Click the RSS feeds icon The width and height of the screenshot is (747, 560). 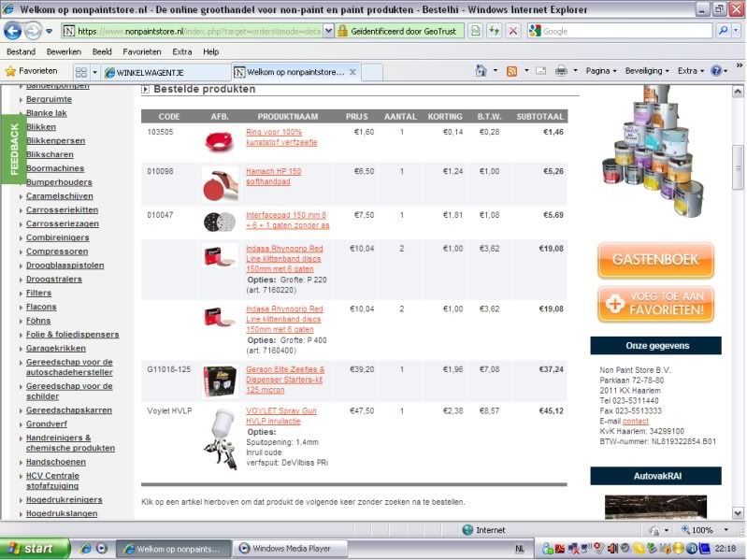pos(512,71)
